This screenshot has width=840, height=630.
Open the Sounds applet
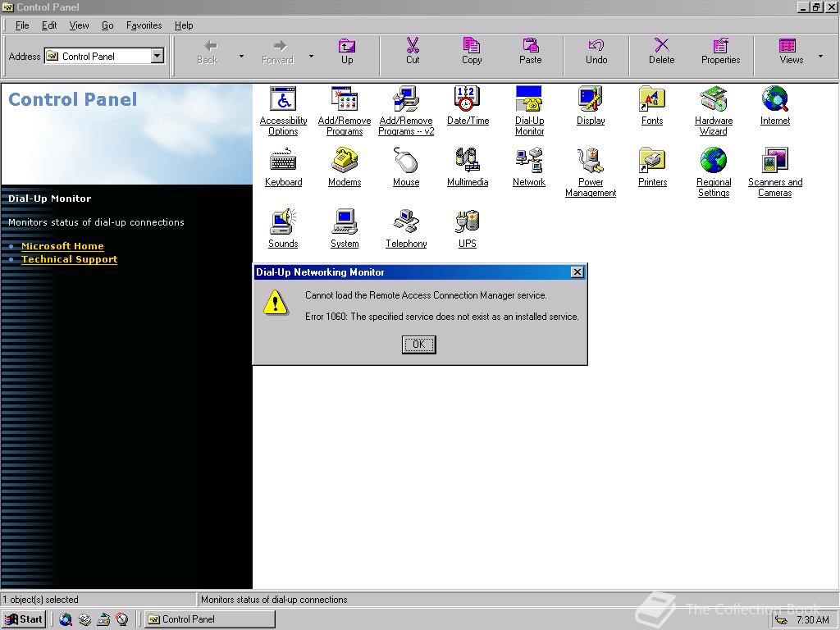coord(283,229)
